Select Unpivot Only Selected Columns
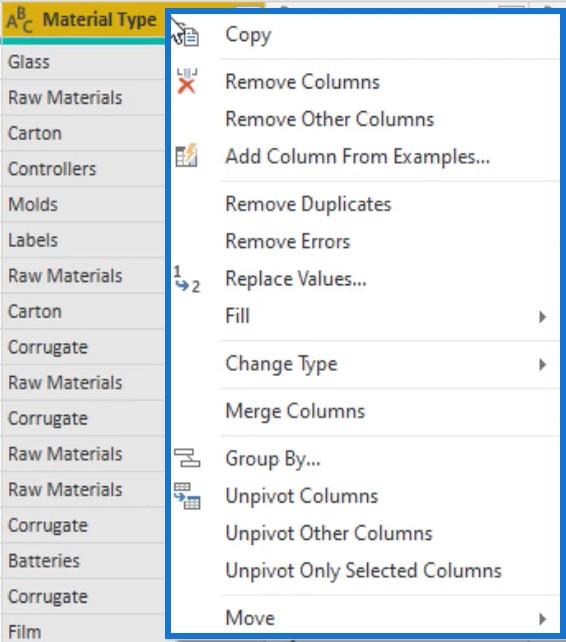This screenshot has width=566, height=642. pyautogui.click(x=364, y=570)
